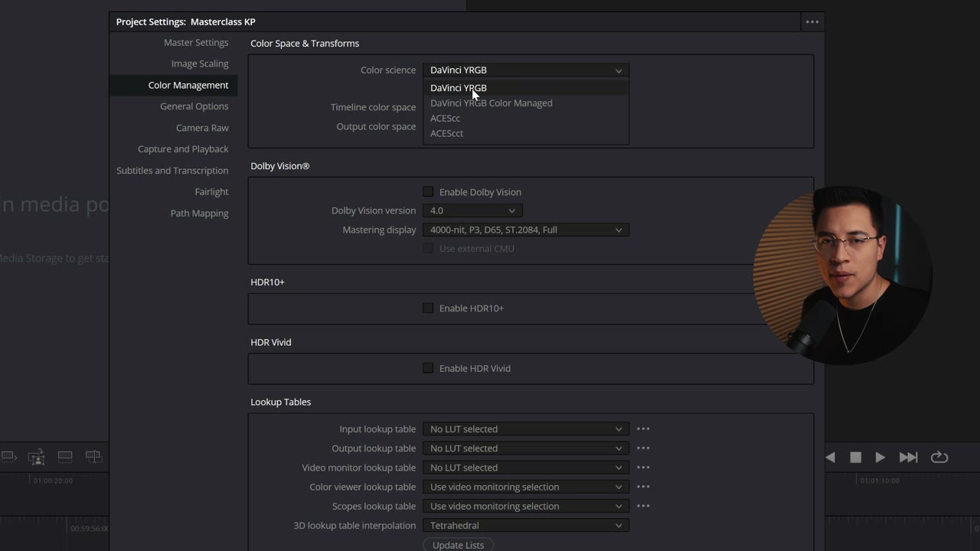Screen dimensions: 980x551
Task: Jump to the next clip with skip-forward icon
Action: coord(909,458)
